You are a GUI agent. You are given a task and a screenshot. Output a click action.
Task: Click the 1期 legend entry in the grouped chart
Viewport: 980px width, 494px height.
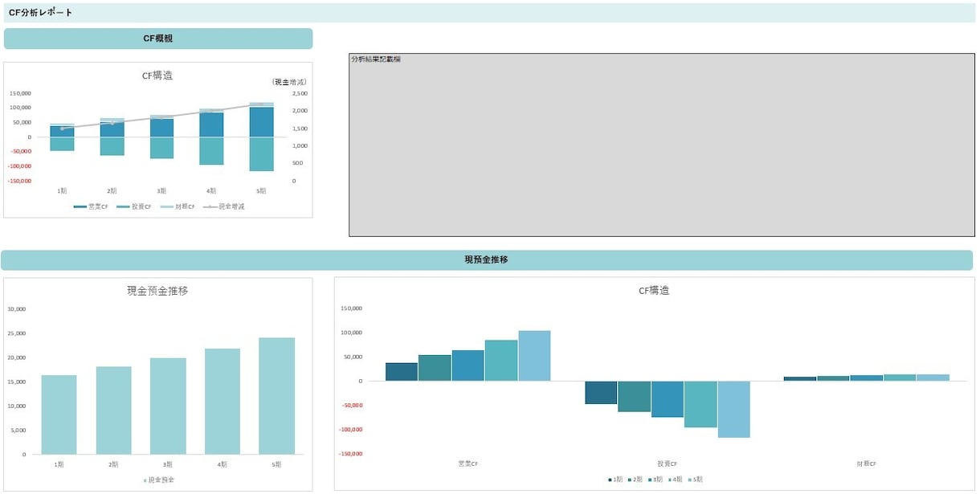point(615,480)
